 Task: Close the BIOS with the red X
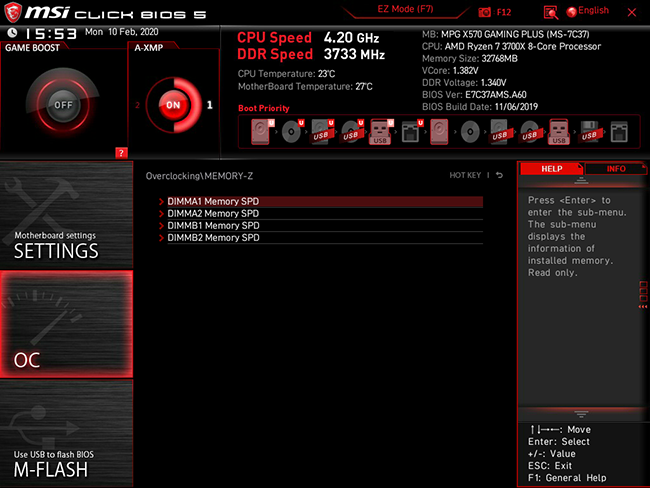coord(632,12)
